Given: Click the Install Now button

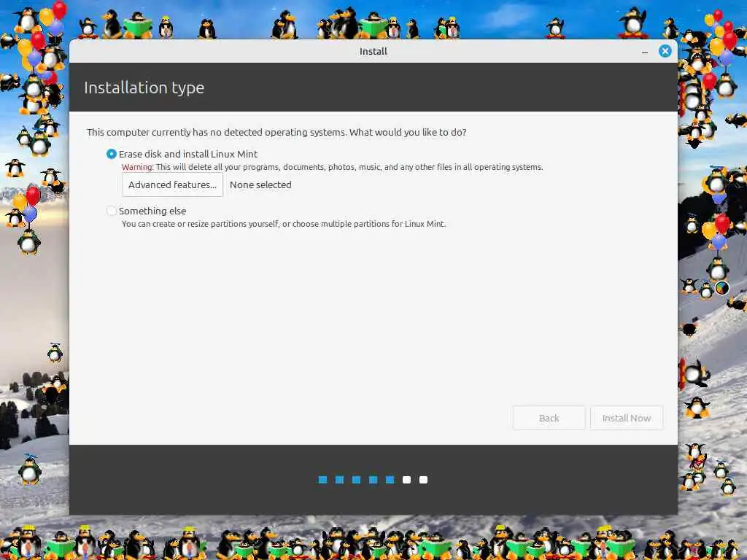Looking at the screenshot, I should [x=627, y=418].
